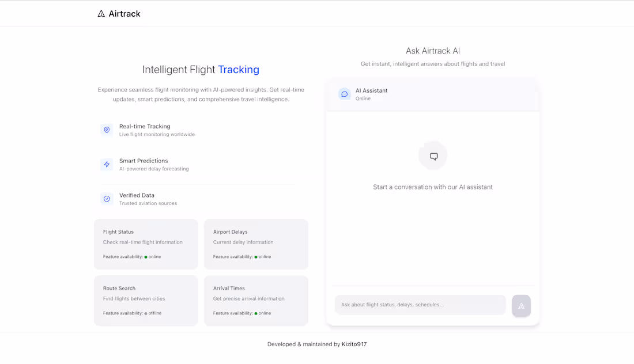Click the green online dot in Arrival Times
Image resolution: width=634 pixels, height=364 pixels.
tap(256, 313)
